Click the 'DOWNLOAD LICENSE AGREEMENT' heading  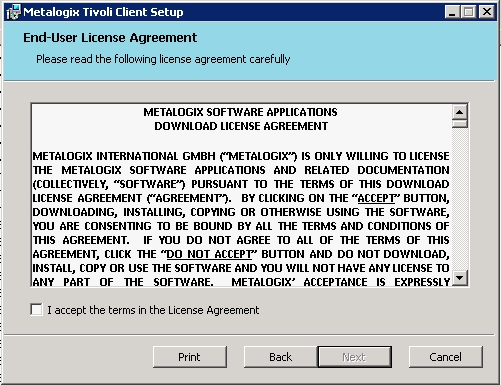[x=241, y=126]
